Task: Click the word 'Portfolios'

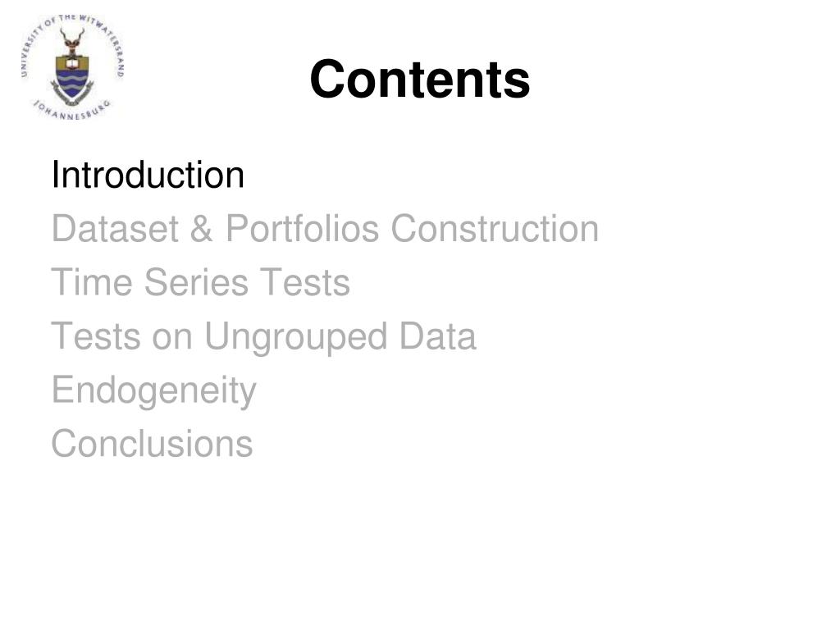Action: 303,229
